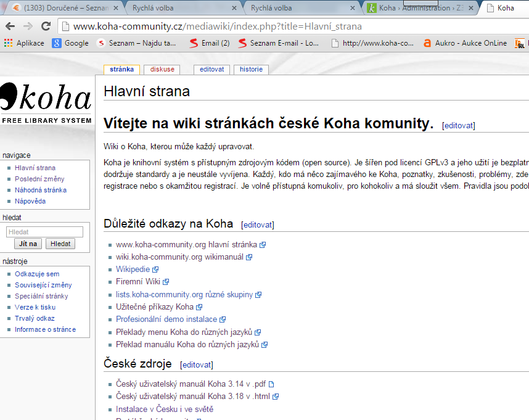Open Instalace v Česku i ve světě

[165, 409]
